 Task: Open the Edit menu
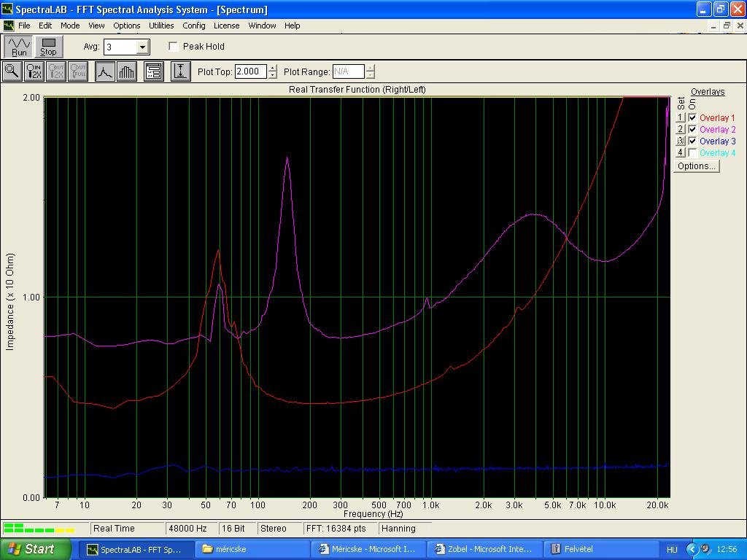click(x=45, y=26)
